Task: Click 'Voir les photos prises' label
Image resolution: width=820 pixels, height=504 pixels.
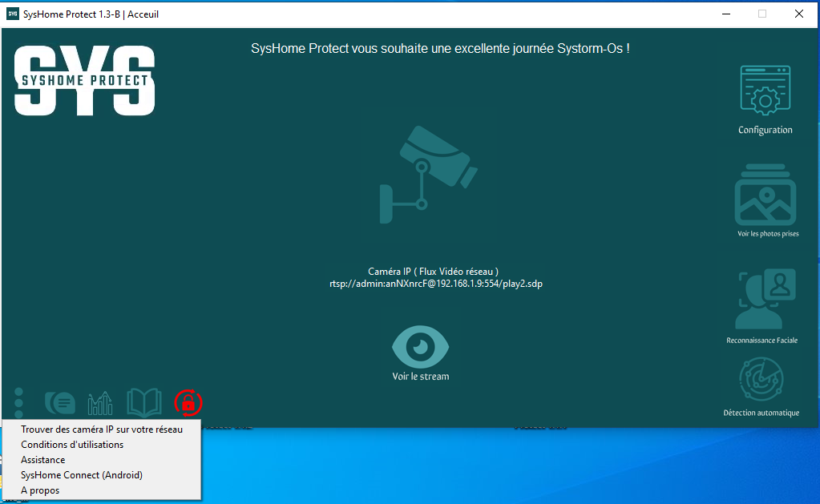Action: [768, 234]
